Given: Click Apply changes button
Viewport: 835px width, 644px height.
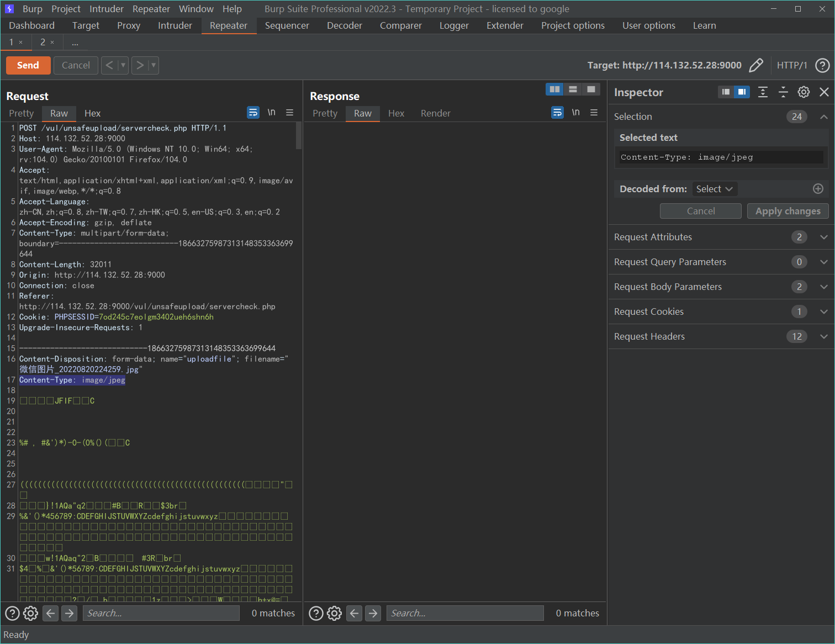Looking at the screenshot, I should click(788, 211).
